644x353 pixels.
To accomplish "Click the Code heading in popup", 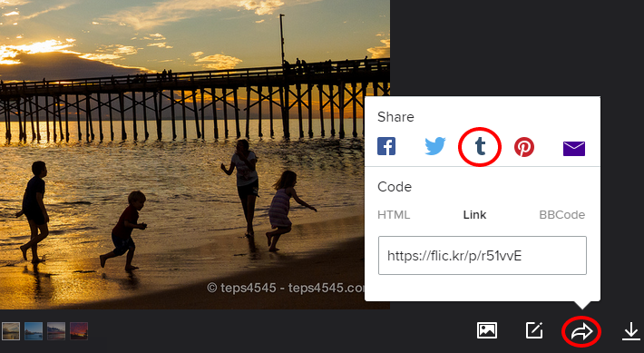I will [x=395, y=187].
